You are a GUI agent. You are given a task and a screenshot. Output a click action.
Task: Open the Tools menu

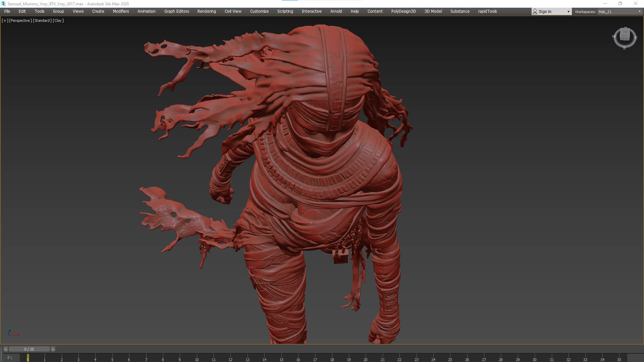(x=40, y=11)
